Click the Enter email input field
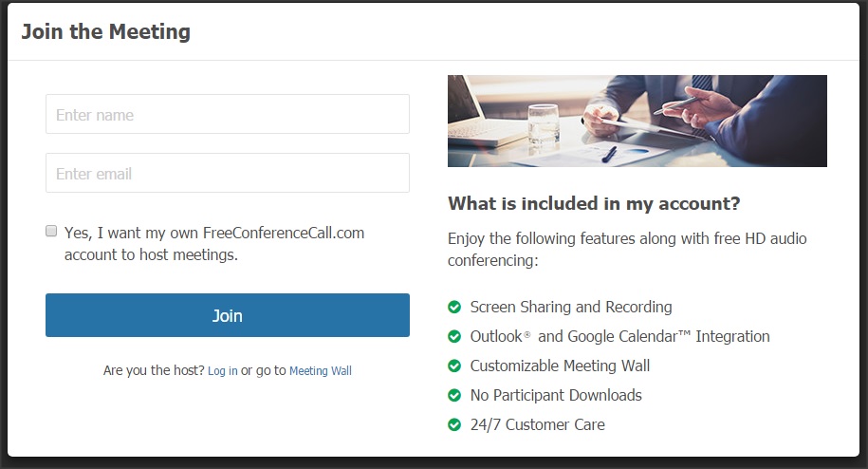This screenshot has height=469, width=868. click(228, 173)
